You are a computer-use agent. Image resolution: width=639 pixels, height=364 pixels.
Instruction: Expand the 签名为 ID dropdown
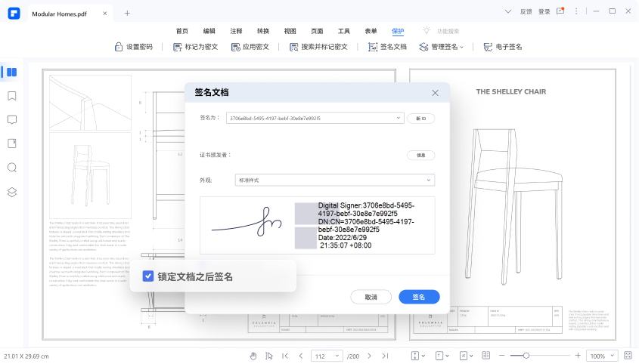pos(399,119)
